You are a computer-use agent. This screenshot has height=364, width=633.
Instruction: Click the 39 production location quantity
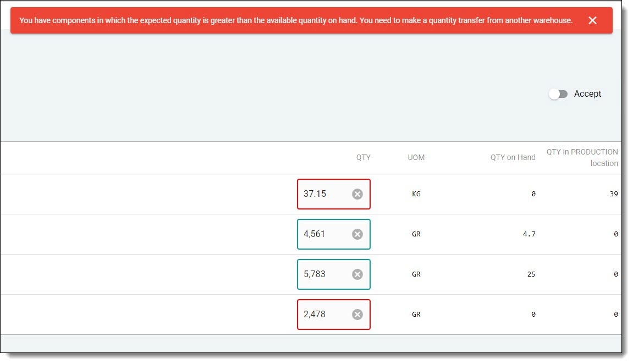tap(613, 194)
